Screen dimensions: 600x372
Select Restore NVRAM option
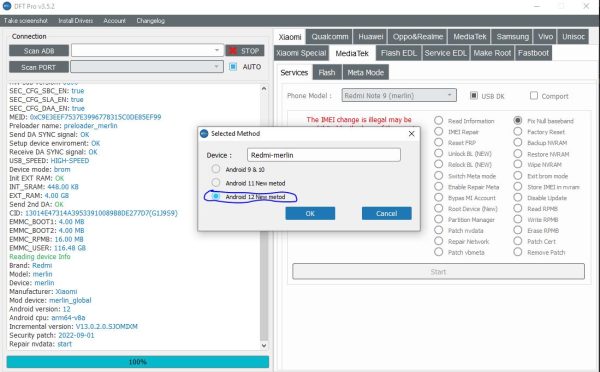tap(518, 153)
